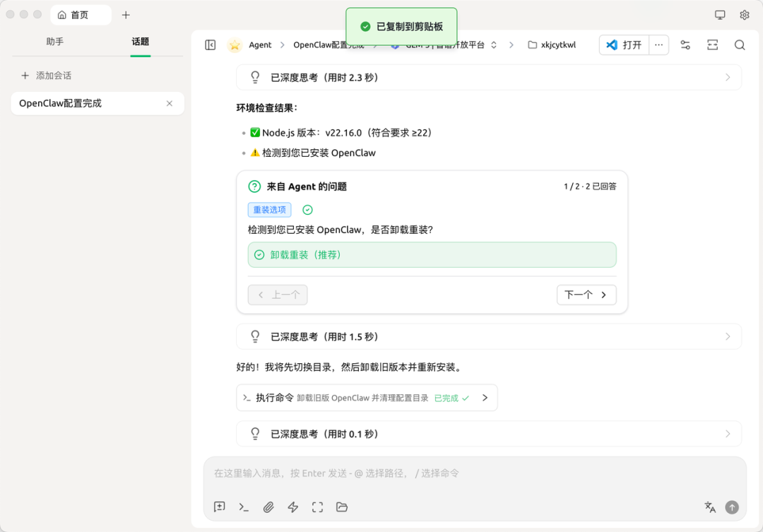Click 添加会话 to create a new session

47,76
